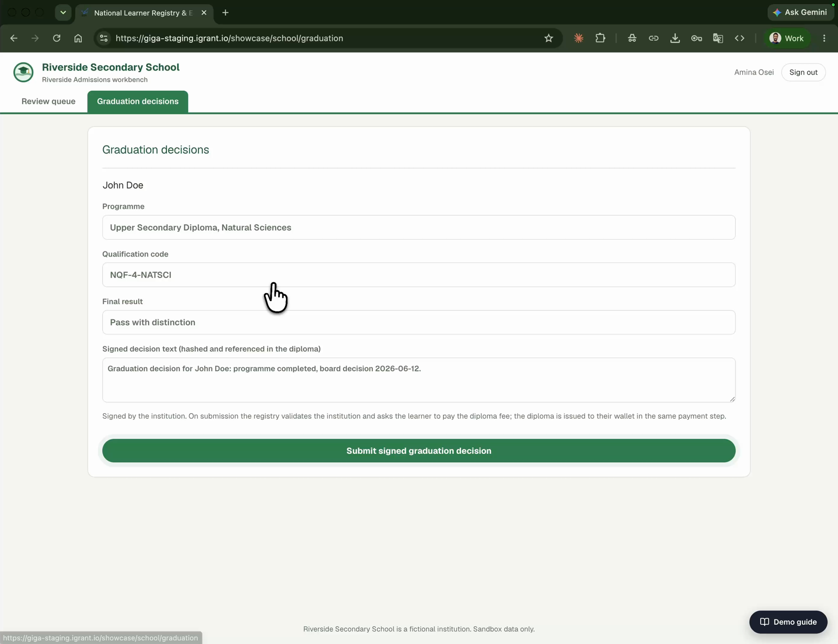Click the John Doe learner name
The width and height of the screenshot is (838, 644).
123,185
